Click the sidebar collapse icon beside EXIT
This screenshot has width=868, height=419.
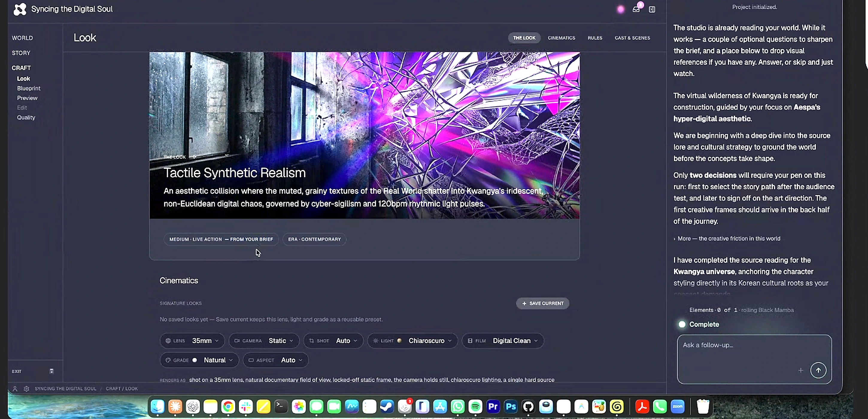[x=51, y=371]
